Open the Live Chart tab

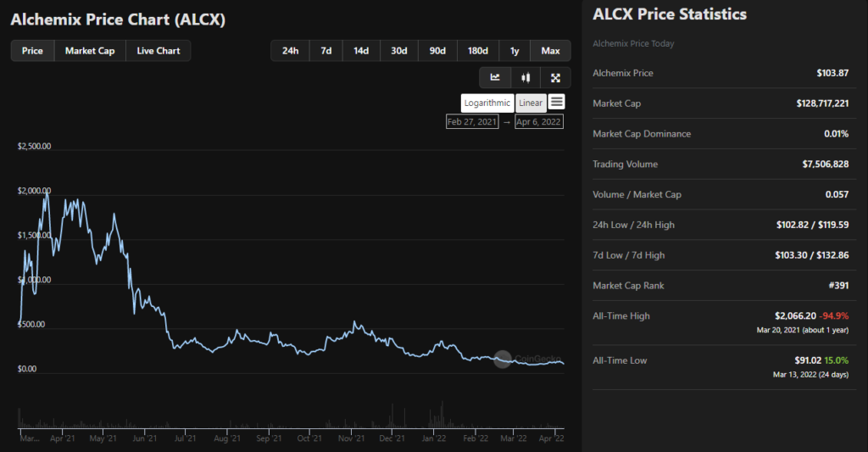[x=159, y=51]
